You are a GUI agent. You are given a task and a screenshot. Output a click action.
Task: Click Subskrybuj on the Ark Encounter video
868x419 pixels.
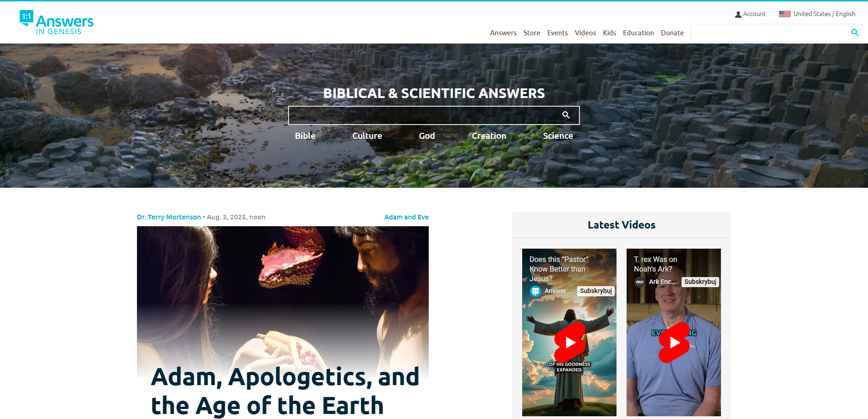pyautogui.click(x=700, y=282)
